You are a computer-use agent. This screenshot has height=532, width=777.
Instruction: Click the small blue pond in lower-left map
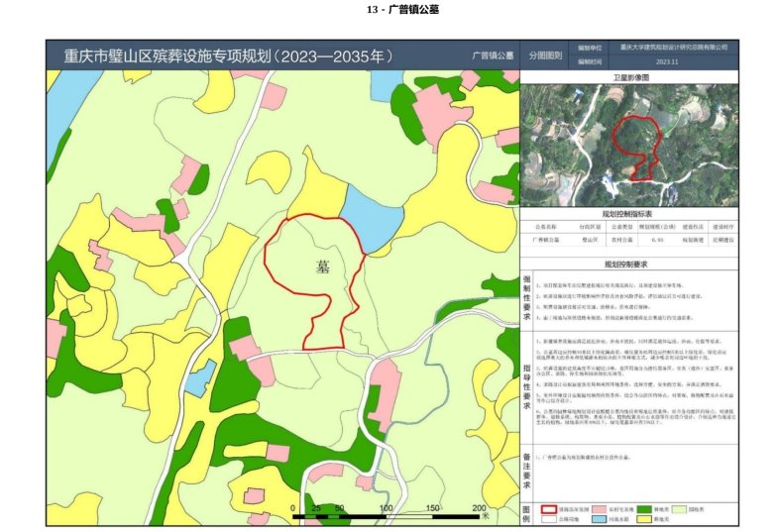202,378
